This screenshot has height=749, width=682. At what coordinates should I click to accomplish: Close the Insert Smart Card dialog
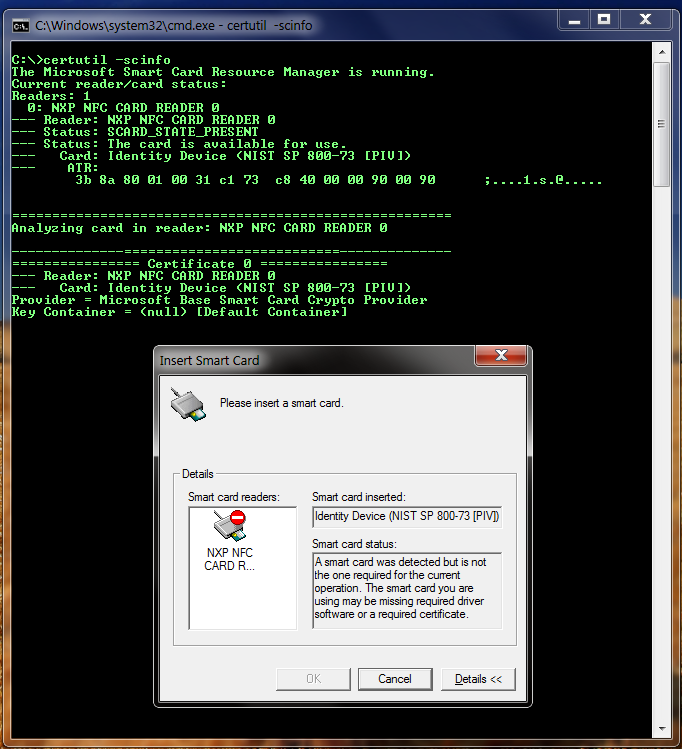501,357
